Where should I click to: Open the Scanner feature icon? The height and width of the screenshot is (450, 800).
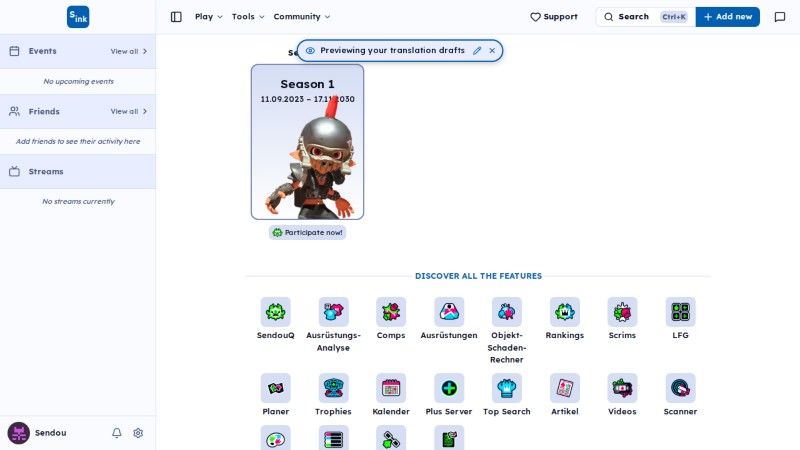click(680, 388)
